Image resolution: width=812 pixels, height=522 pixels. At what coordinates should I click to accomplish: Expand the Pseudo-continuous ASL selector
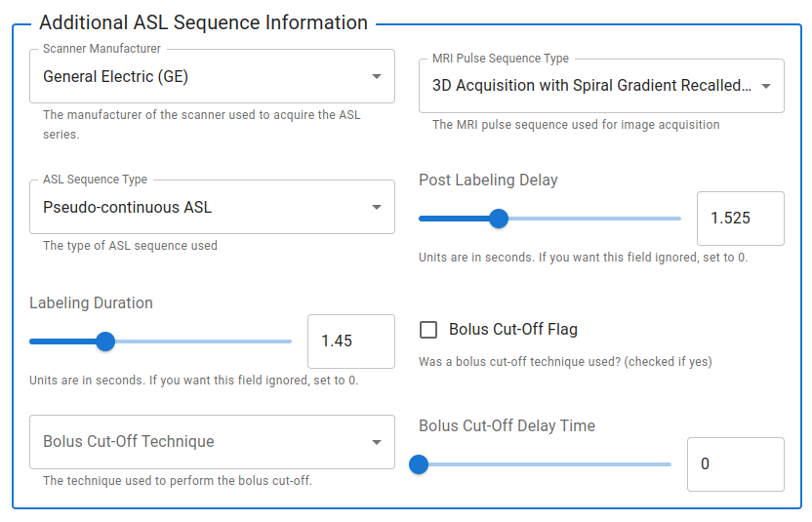tap(213, 207)
